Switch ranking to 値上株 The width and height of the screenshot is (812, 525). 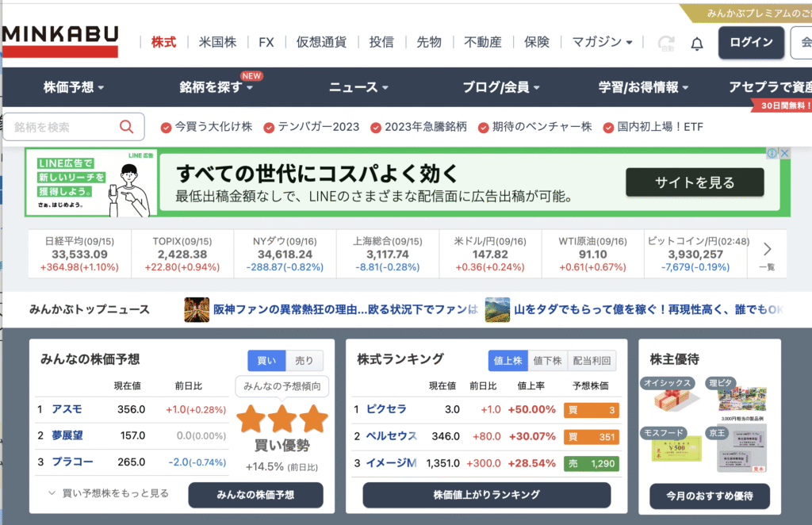click(507, 360)
